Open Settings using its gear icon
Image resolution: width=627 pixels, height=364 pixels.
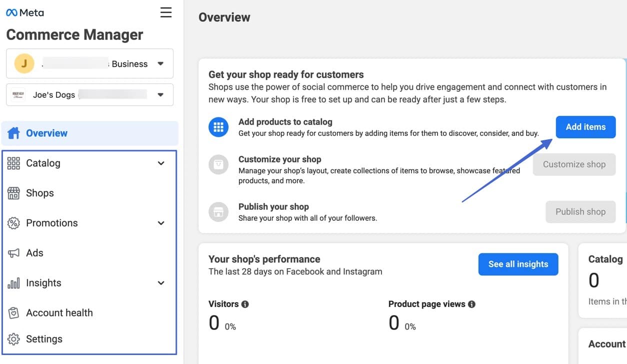tap(13, 339)
